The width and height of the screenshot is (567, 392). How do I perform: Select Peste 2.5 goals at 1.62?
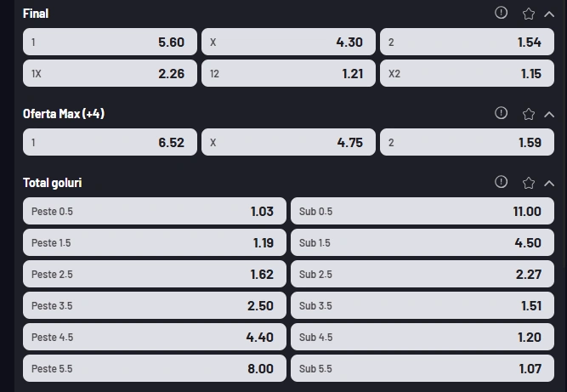pos(155,274)
